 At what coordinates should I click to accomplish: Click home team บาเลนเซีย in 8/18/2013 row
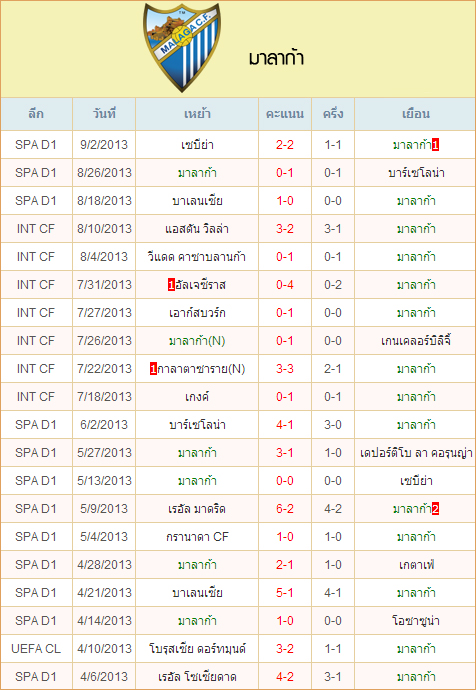click(197, 201)
